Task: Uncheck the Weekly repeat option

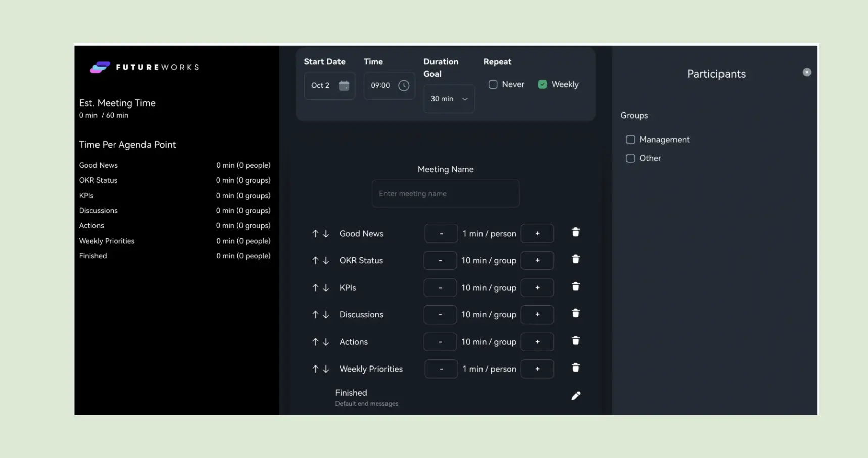Action: [x=542, y=84]
